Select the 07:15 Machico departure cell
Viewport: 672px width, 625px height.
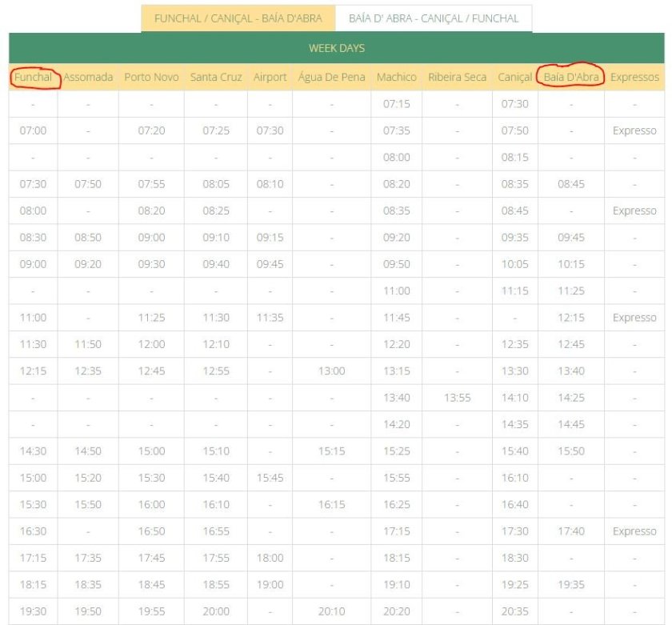(x=396, y=104)
